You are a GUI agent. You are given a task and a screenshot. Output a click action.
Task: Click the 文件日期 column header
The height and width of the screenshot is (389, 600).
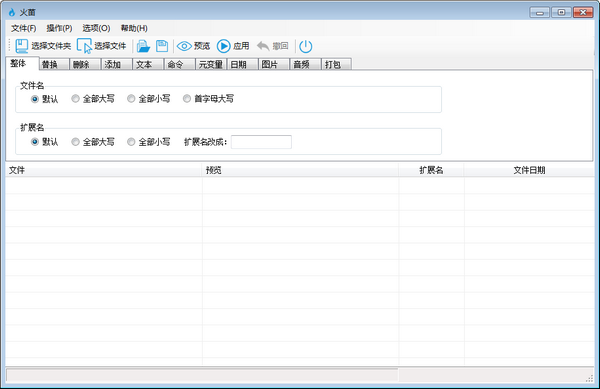point(529,170)
